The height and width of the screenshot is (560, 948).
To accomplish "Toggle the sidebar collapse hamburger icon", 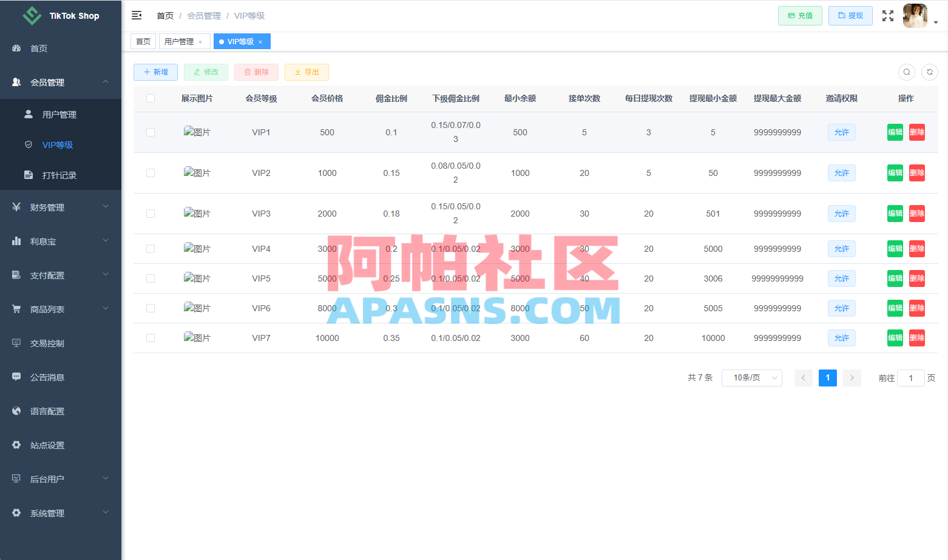I will pyautogui.click(x=137, y=15).
